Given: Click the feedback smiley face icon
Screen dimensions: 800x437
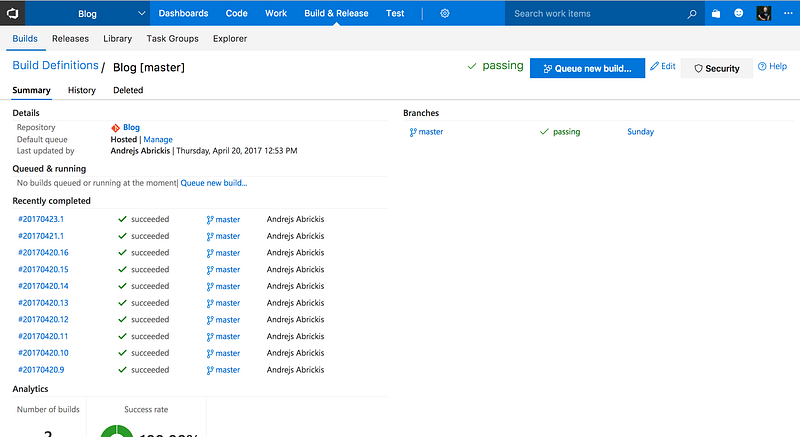Looking at the screenshot, I should pyautogui.click(x=738, y=13).
